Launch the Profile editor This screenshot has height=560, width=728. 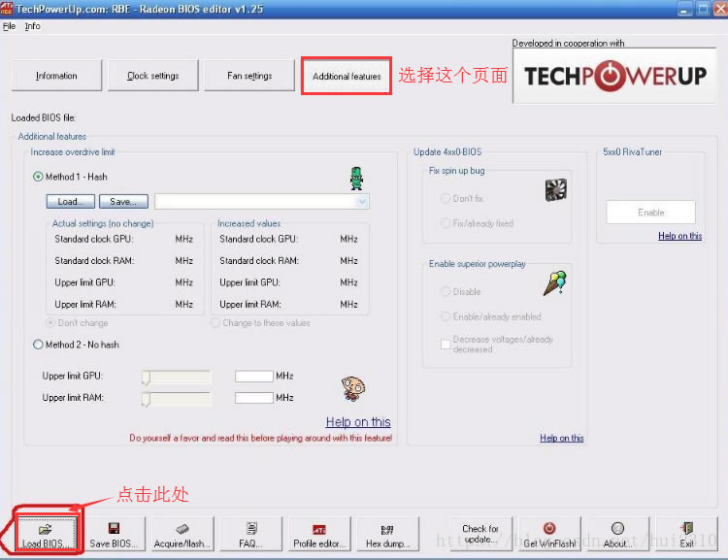[x=319, y=534]
